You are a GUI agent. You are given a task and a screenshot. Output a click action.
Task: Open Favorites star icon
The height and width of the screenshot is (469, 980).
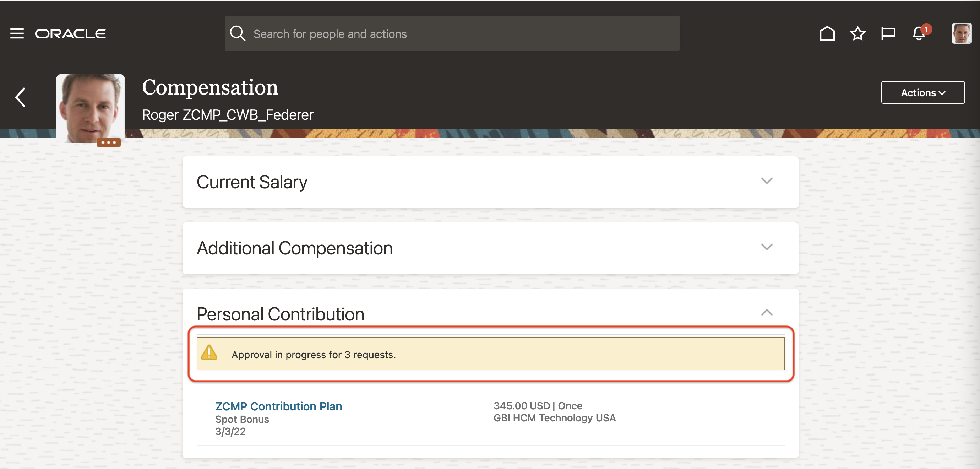[x=857, y=33]
